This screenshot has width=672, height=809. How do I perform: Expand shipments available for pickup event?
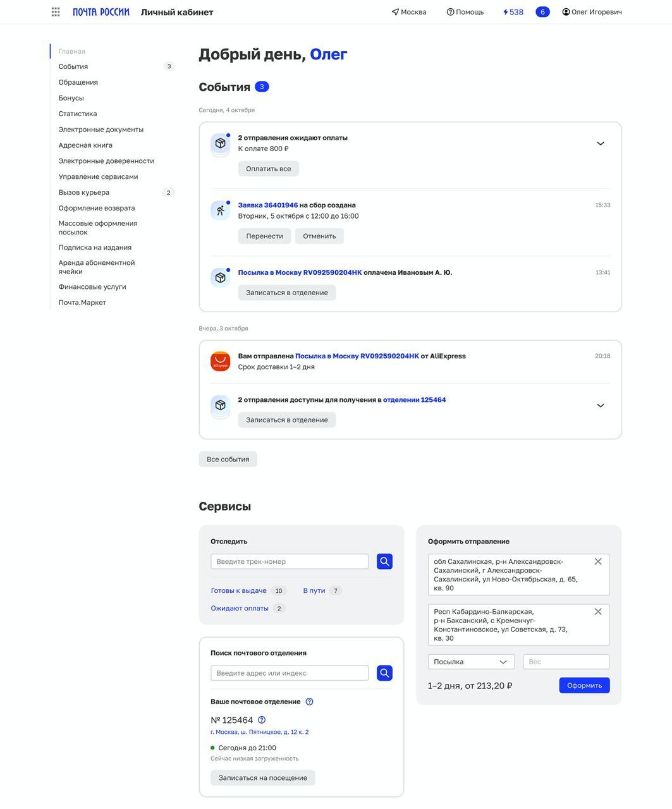(600, 406)
